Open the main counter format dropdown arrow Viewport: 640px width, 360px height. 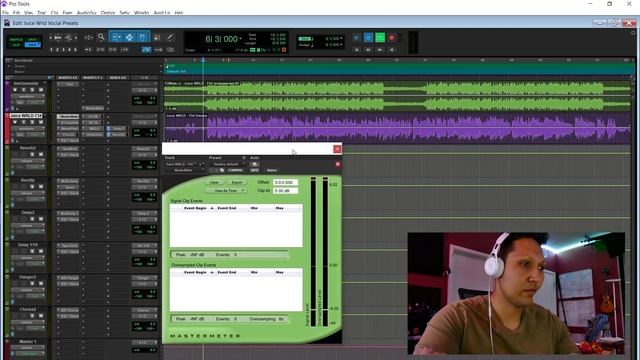tap(240, 39)
